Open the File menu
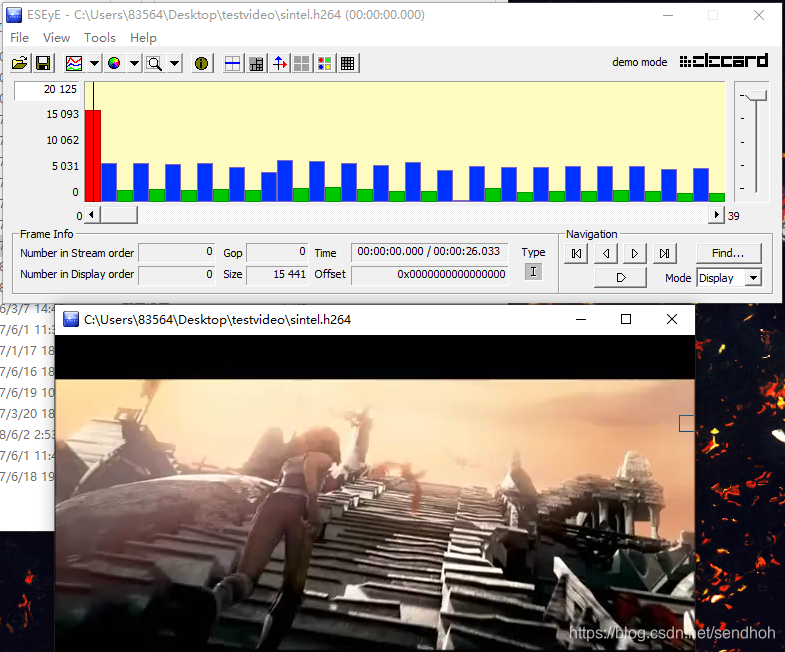The width and height of the screenshot is (785, 652). click(x=20, y=38)
